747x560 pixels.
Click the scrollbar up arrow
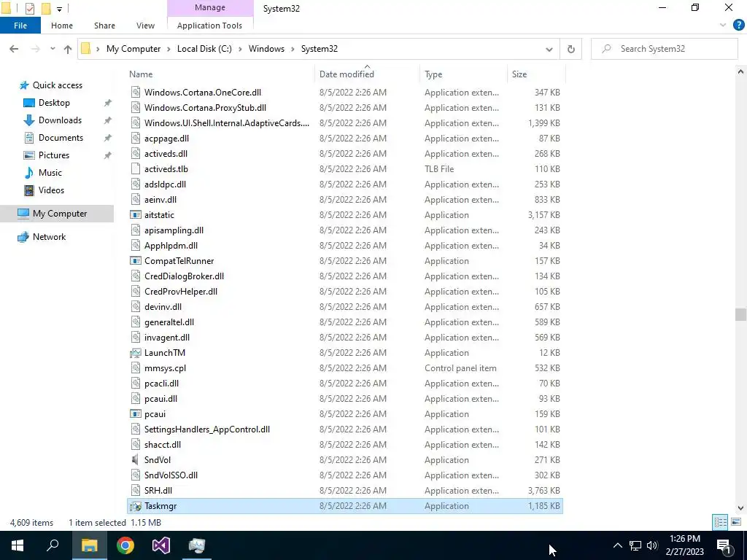740,72
